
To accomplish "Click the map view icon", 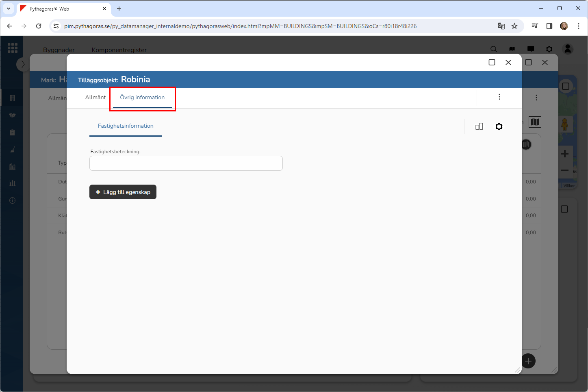I will click(535, 122).
